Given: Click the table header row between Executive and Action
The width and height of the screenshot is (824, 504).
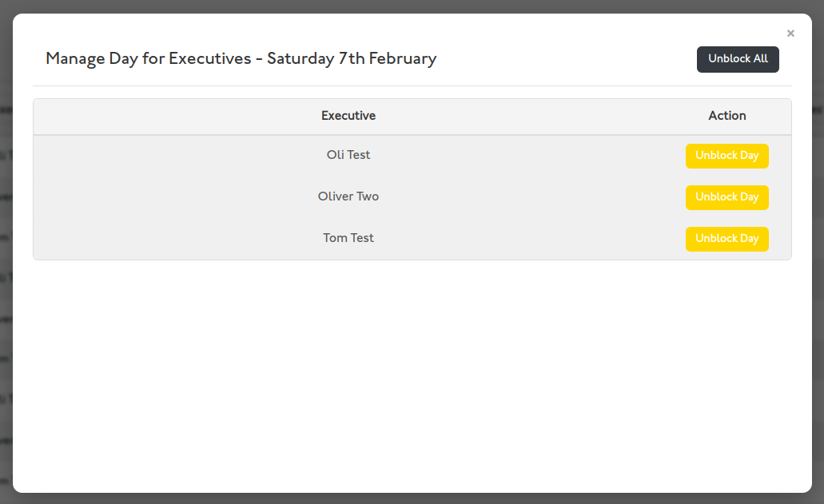Looking at the screenshot, I should click(x=535, y=116).
